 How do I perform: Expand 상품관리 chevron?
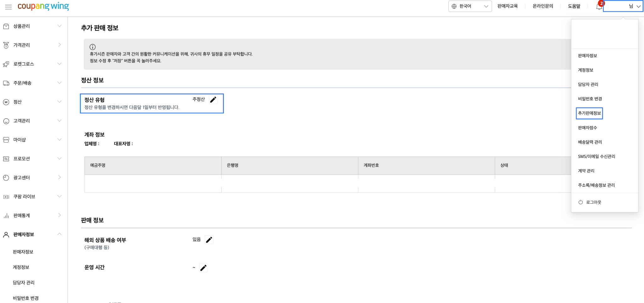(59, 26)
